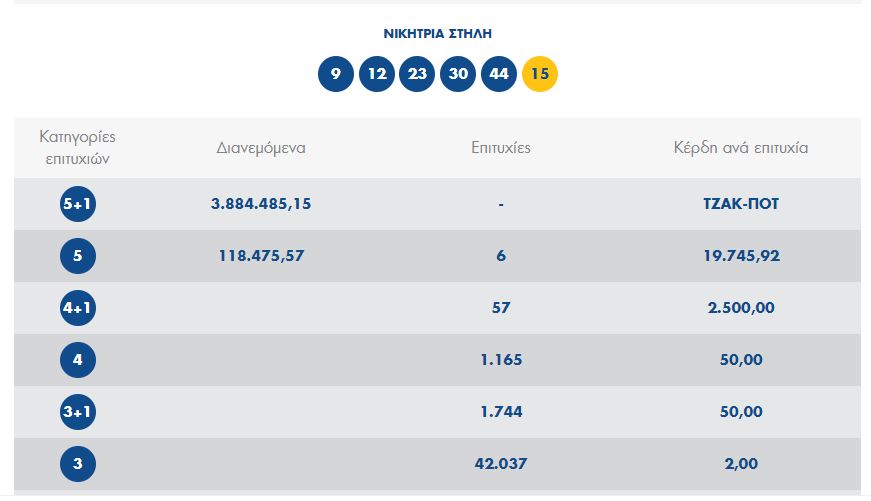871x501 pixels.
Task: Click the Διανεμόμενα column header
Action: click(261, 148)
